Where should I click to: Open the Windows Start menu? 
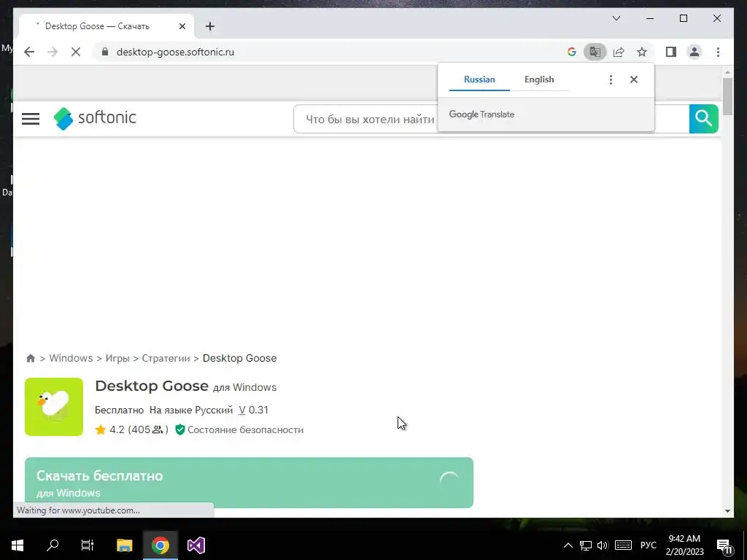point(18,545)
